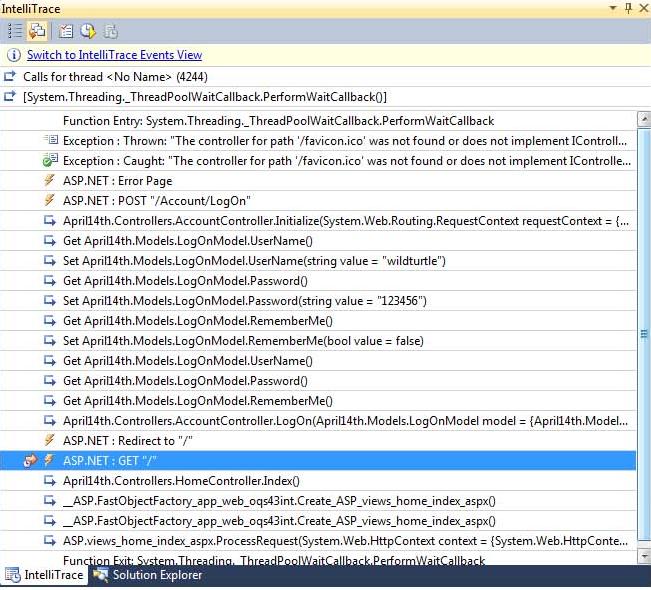
Task: Click the clock with yellow arrow toolbar icon
Action: point(88,31)
